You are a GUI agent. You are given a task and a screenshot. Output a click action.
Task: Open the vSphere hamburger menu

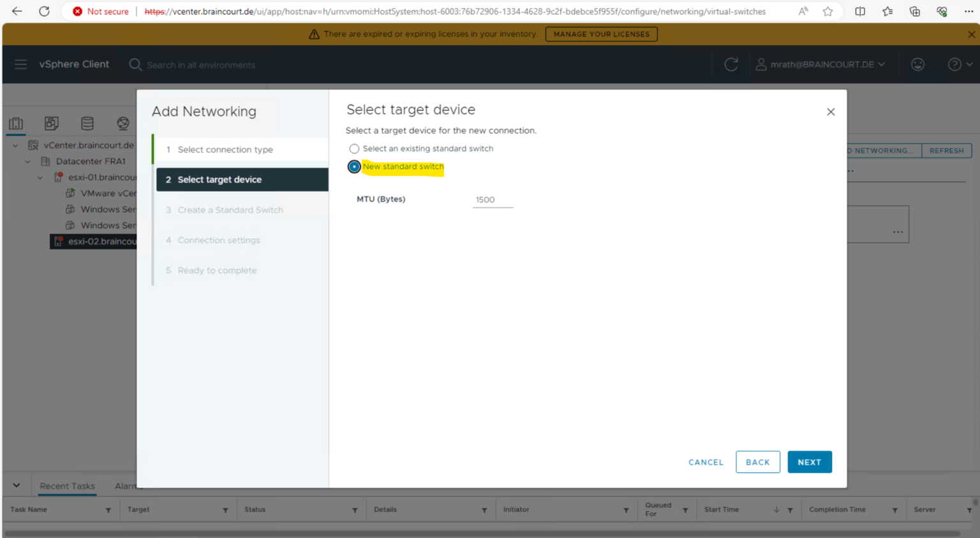(20, 64)
